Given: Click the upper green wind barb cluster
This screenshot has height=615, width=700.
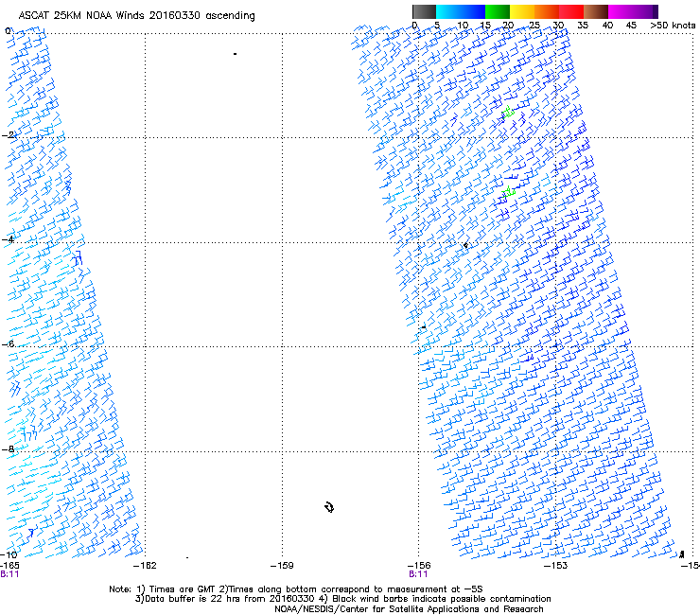Looking at the screenshot, I should 508,112.
